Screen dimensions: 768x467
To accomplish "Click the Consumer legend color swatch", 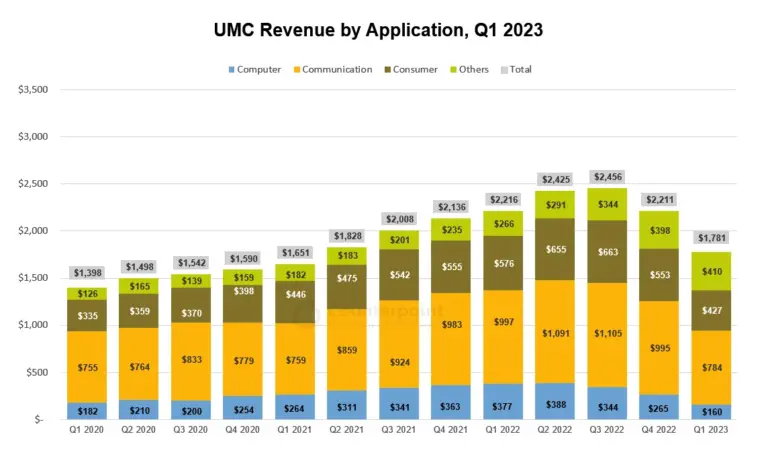I will [387, 70].
